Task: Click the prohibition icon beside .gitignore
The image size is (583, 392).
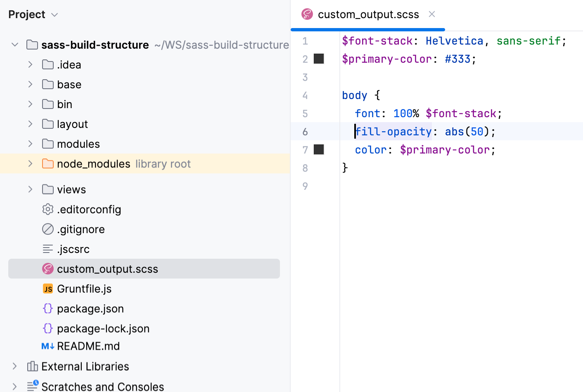Action: [x=47, y=229]
